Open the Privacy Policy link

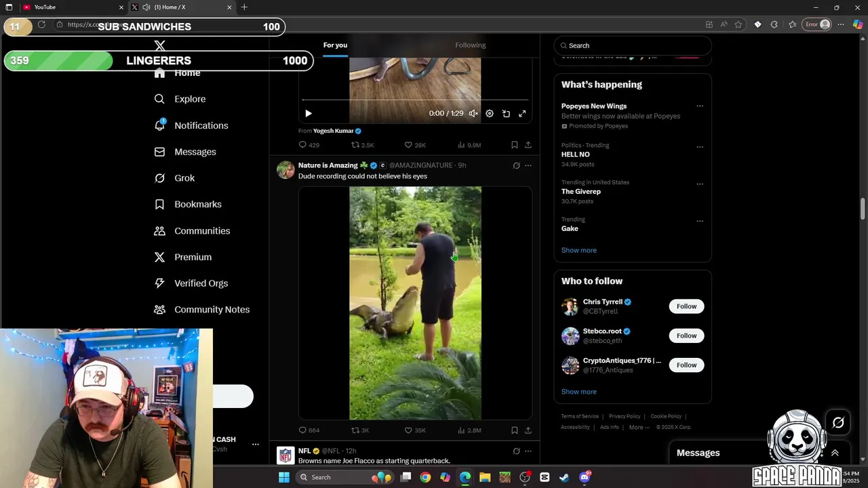pyautogui.click(x=625, y=416)
